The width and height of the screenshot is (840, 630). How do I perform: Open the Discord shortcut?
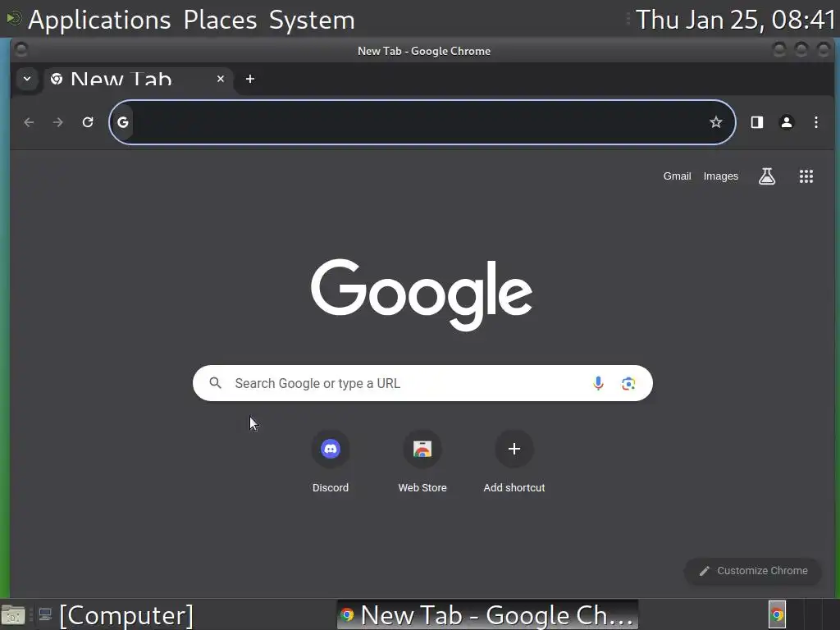331,462
